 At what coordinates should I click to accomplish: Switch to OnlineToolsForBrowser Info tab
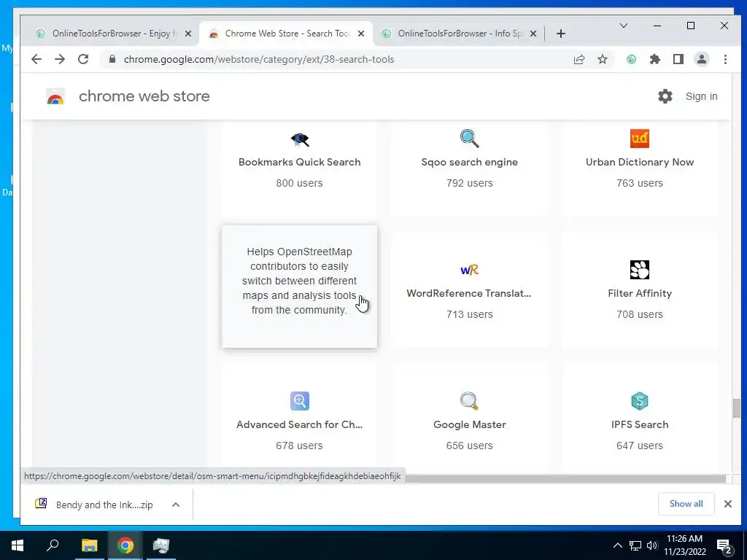coord(454,34)
